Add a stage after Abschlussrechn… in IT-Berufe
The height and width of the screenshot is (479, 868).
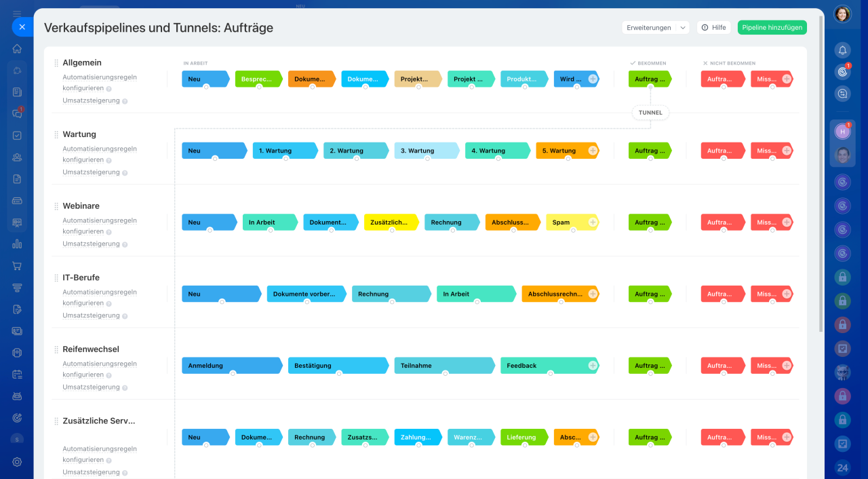(x=593, y=294)
